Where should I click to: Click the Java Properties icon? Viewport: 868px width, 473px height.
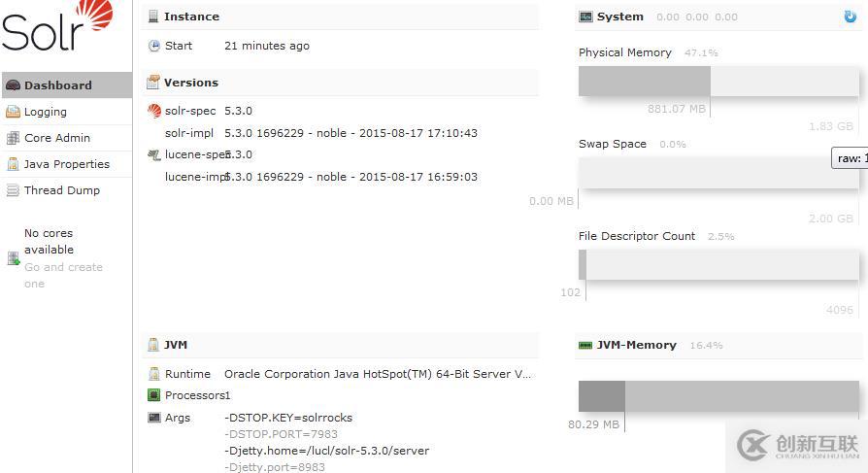point(13,164)
